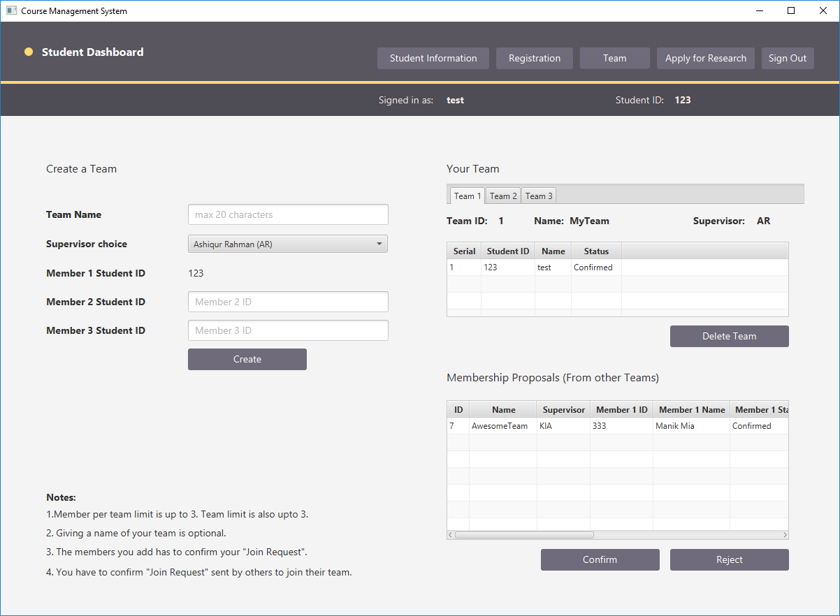Screen dimensions: 840x616
Task: Click the Student Dashboard title
Action: (92, 52)
